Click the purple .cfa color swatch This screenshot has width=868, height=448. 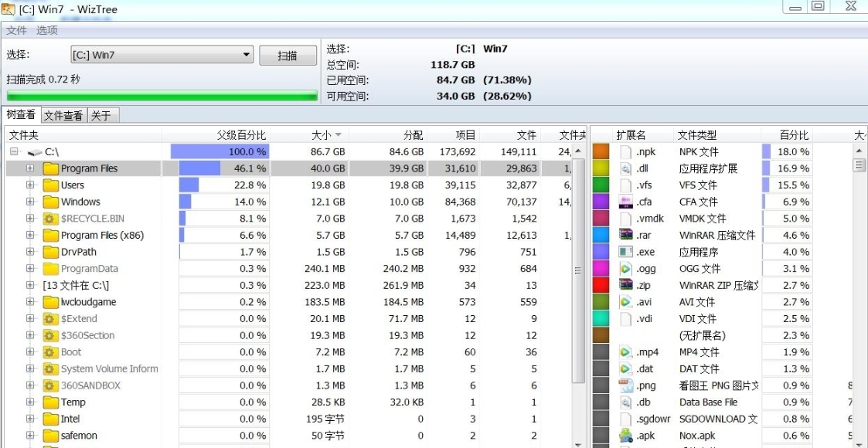click(x=601, y=202)
